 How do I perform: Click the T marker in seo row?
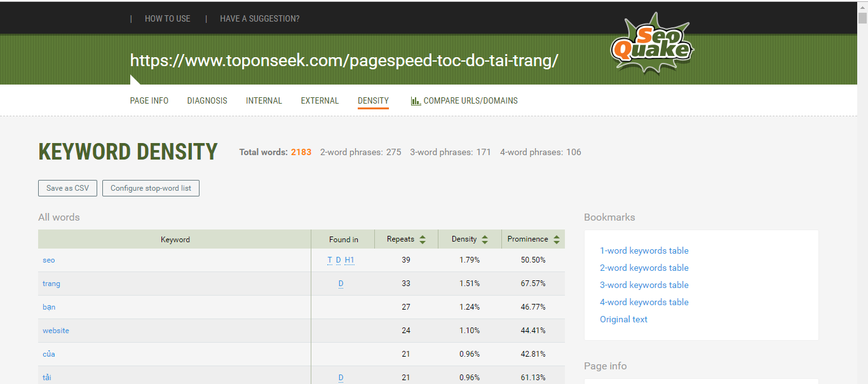(x=330, y=260)
